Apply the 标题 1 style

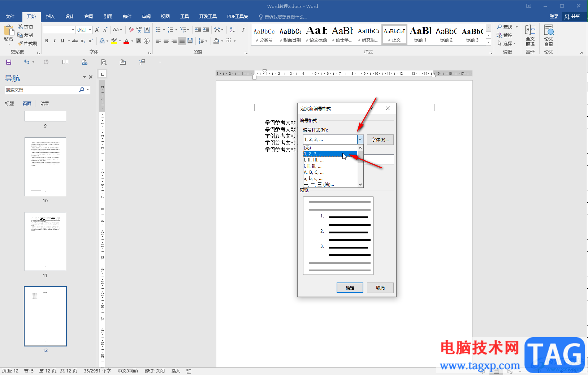tap(420, 35)
